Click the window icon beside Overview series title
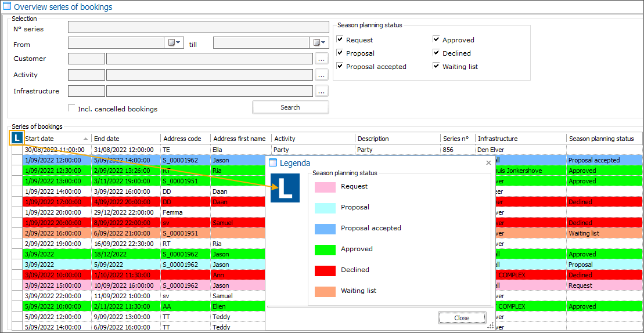The width and height of the screenshot is (644, 333). point(7,7)
